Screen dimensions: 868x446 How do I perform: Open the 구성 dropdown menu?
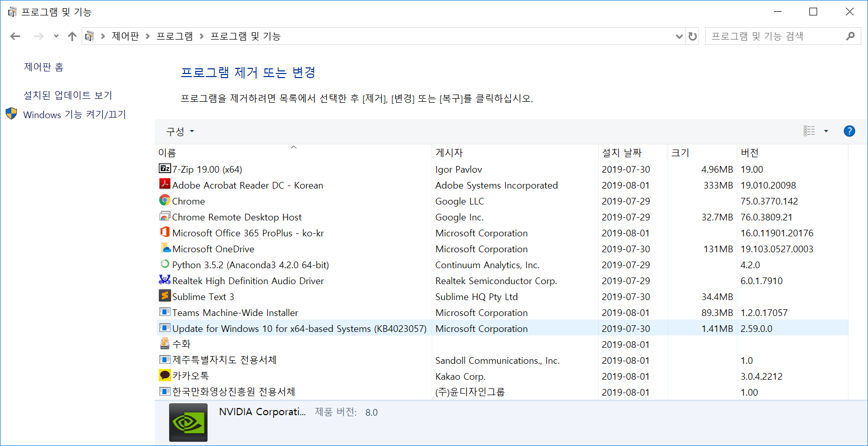180,132
